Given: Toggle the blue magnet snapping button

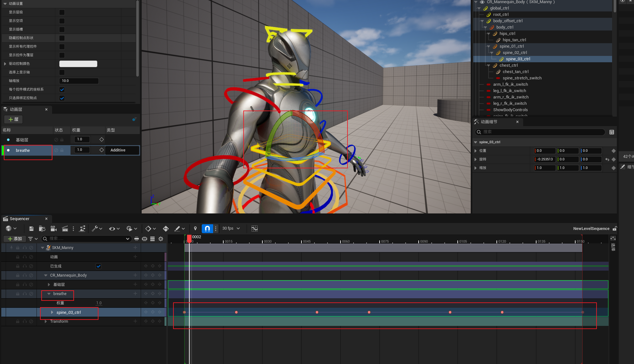Looking at the screenshot, I should pos(207,229).
